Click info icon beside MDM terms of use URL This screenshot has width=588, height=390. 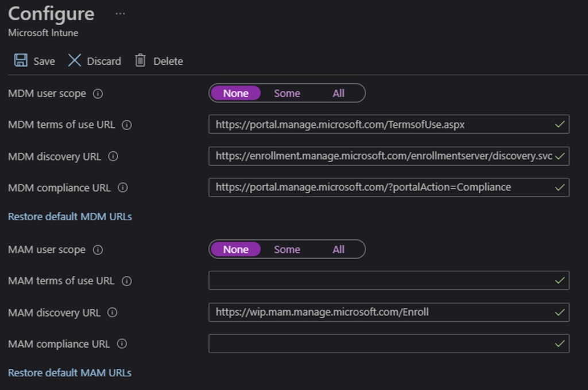click(127, 125)
